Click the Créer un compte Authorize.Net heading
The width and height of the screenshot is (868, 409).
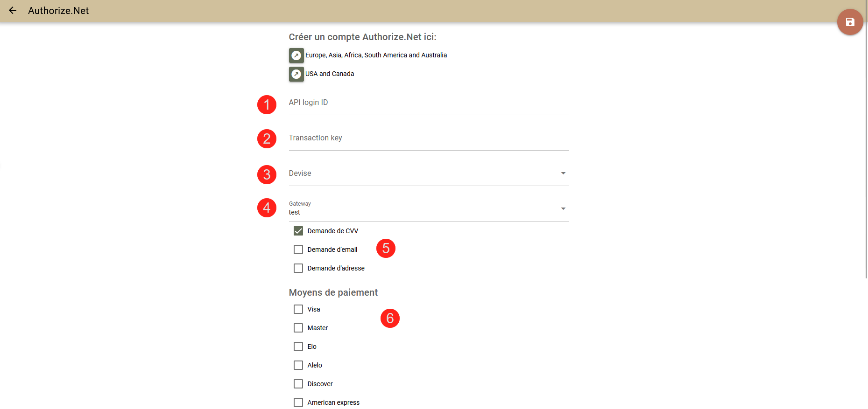362,37
